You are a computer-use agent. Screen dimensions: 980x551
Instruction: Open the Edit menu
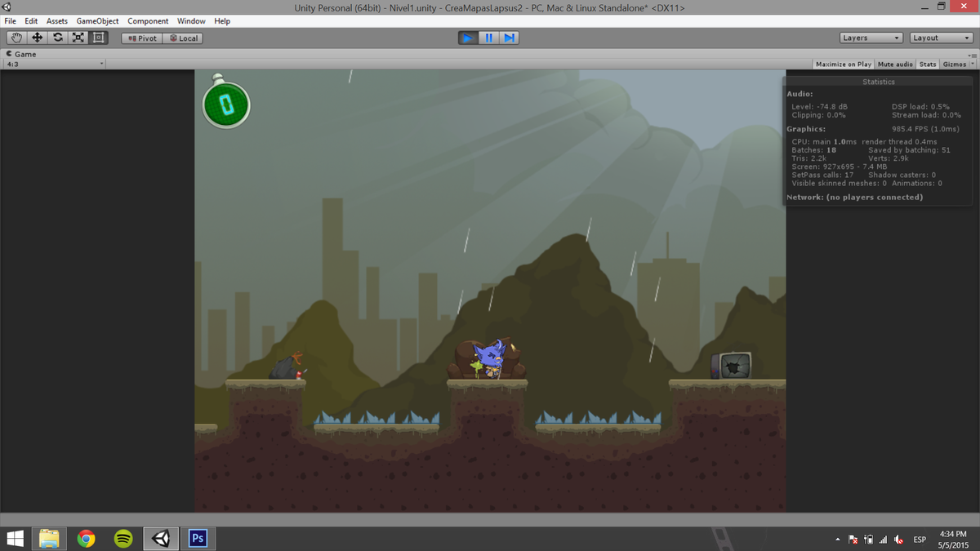tap(31, 21)
